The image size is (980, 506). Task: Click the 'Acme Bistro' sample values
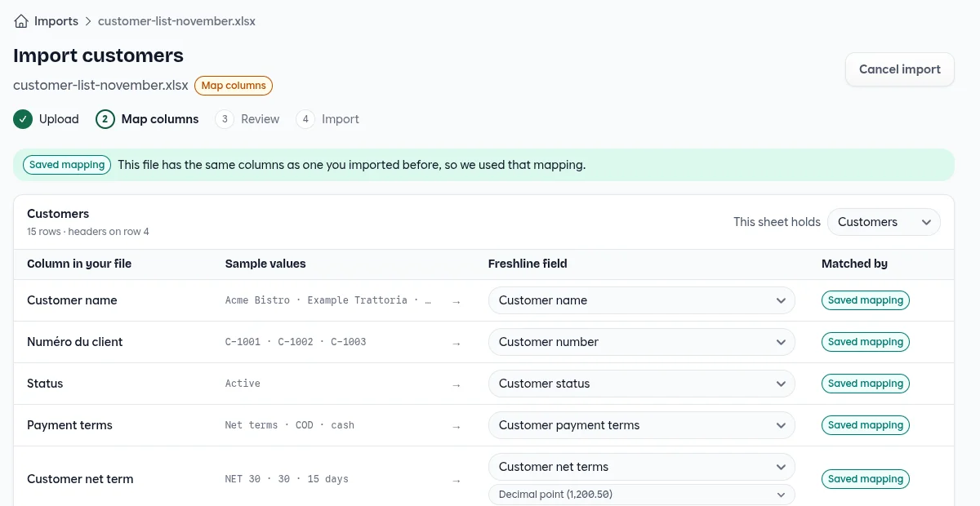[x=328, y=300]
